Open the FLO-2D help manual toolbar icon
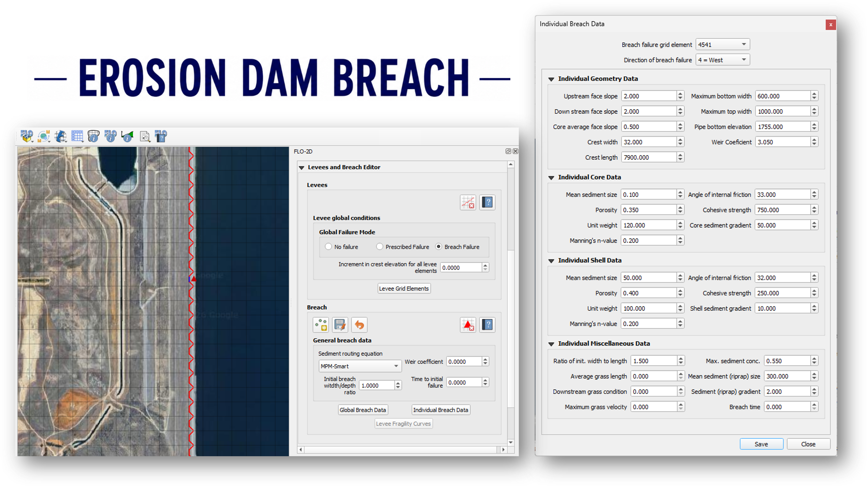 161,136
